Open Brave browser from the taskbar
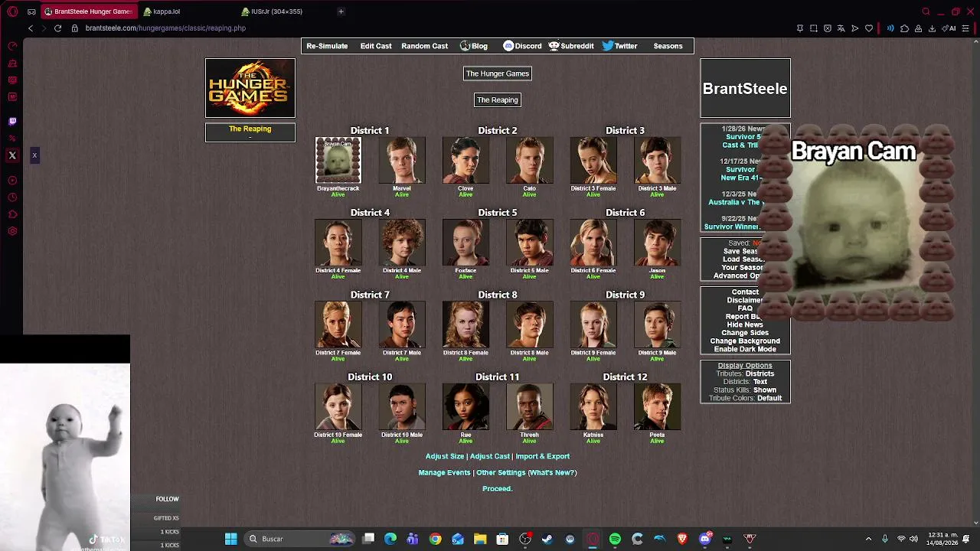The image size is (980, 551). point(682,539)
